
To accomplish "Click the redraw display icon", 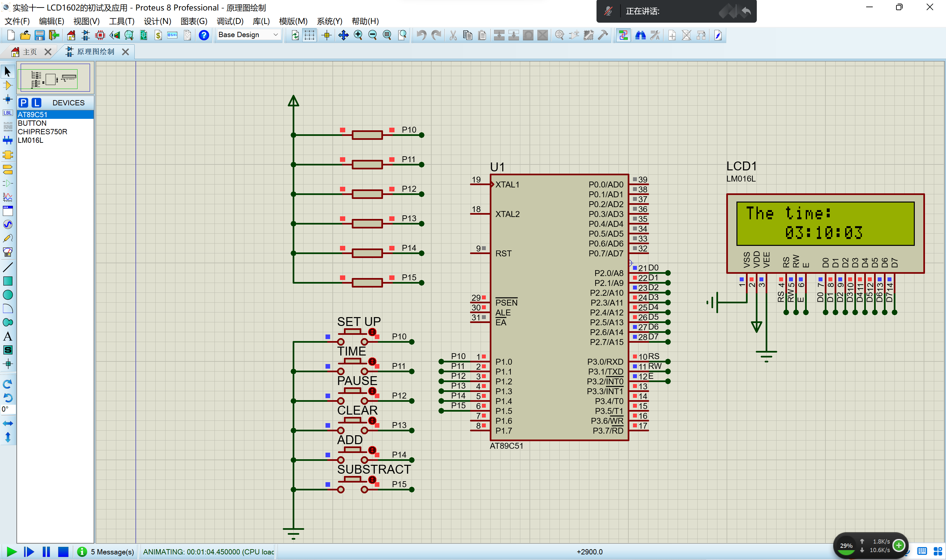I will tap(295, 35).
